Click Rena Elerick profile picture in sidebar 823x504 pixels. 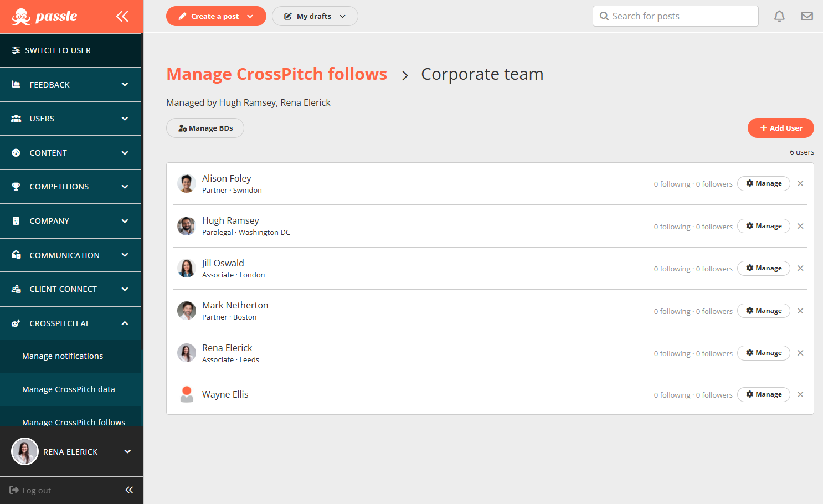pyautogui.click(x=25, y=451)
